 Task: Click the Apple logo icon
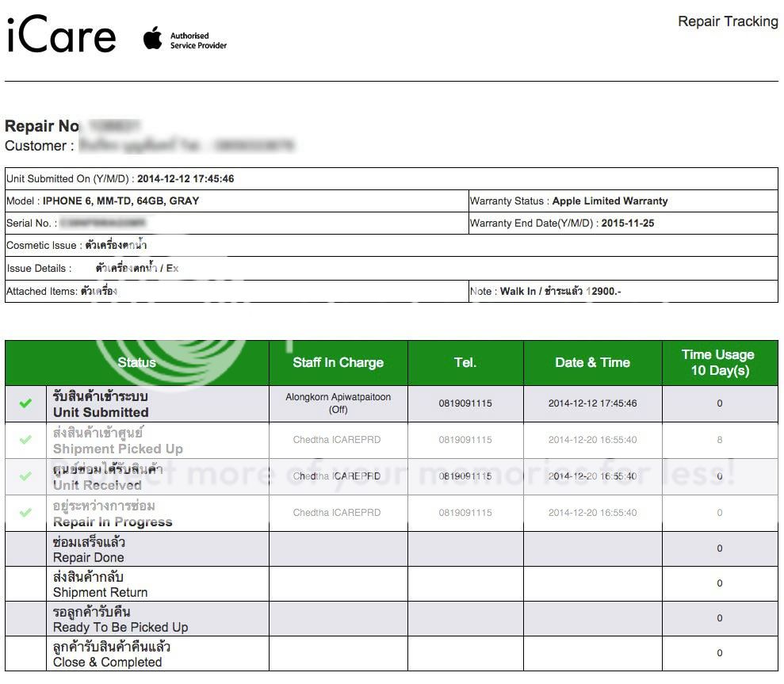pos(152,38)
